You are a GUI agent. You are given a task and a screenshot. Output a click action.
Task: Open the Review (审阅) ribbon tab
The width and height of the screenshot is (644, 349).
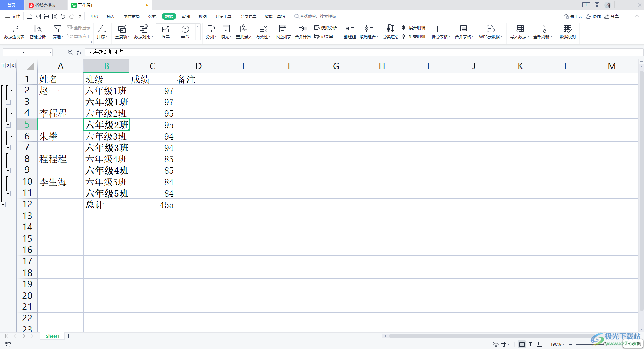186,16
